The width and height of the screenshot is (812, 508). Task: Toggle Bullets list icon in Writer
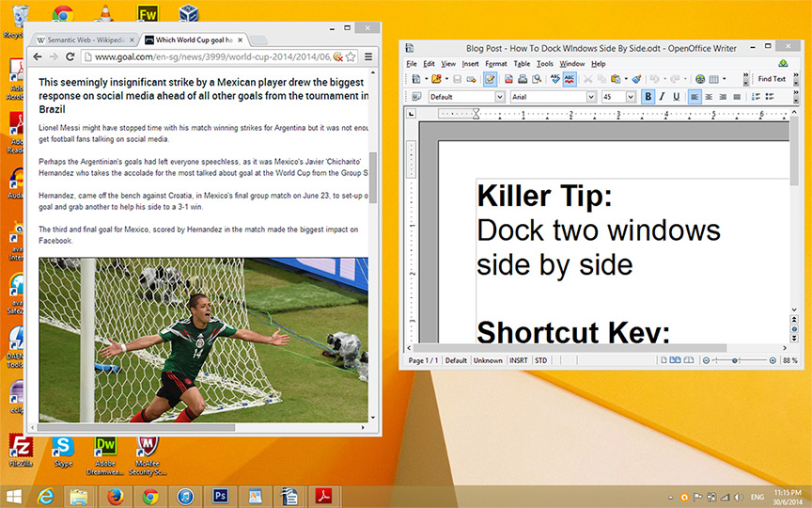tap(770, 96)
